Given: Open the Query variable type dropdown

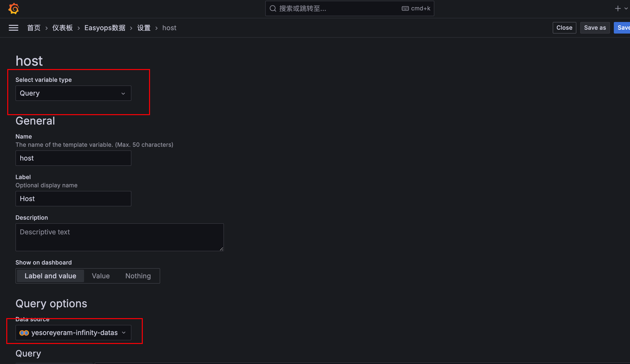Looking at the screenshot, I should coord(73,93).
